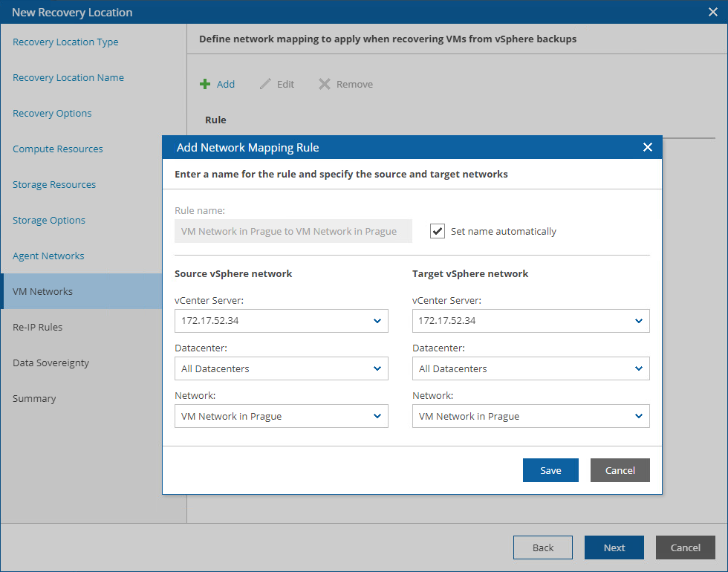Image resolution: width=728 pixels, height=572 pixels.
Task: Cancel the Add Network Mapping Rule dialog
Action: point(620,470)
